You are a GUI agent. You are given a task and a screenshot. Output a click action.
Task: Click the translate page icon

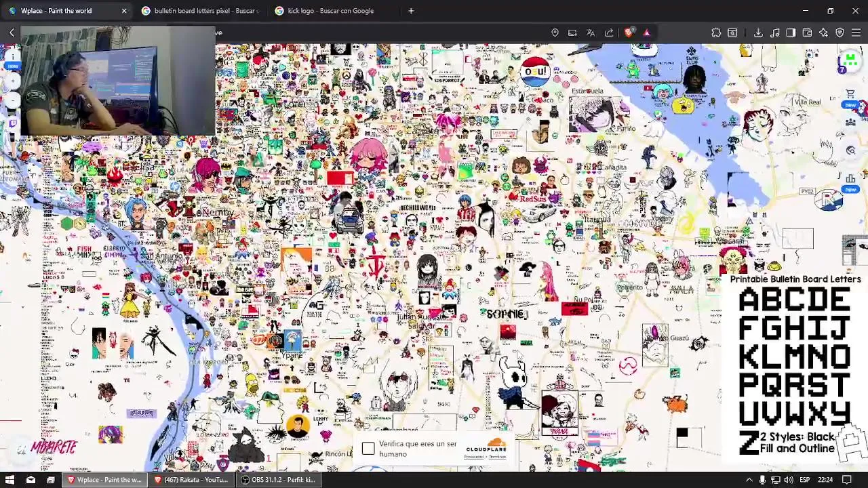pos(591,33)
